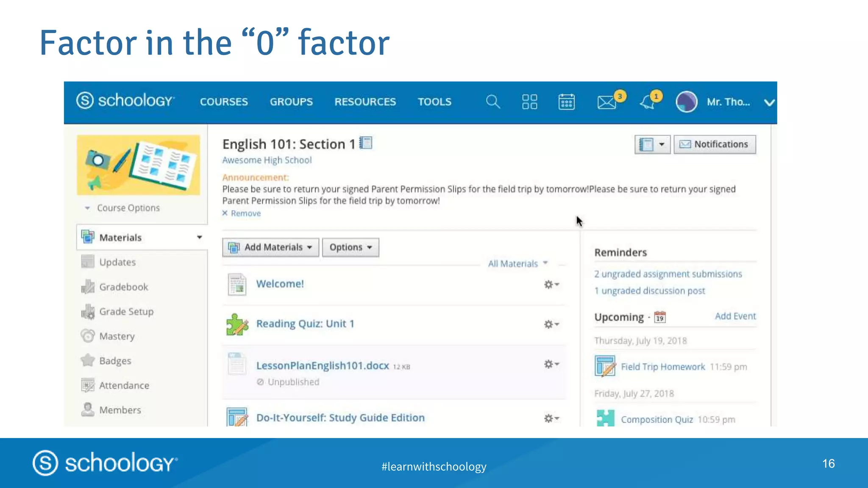
Task: Select Materials in course sidebar
Action: coord(142,237)
